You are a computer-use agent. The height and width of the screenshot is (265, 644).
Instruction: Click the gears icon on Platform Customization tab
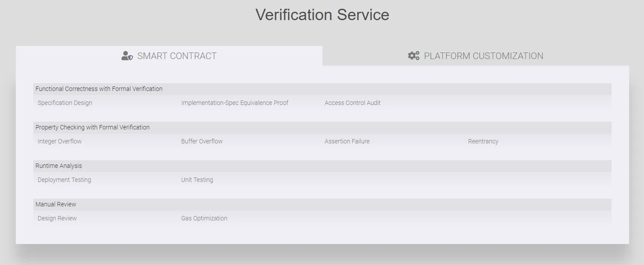pos(413,56)
